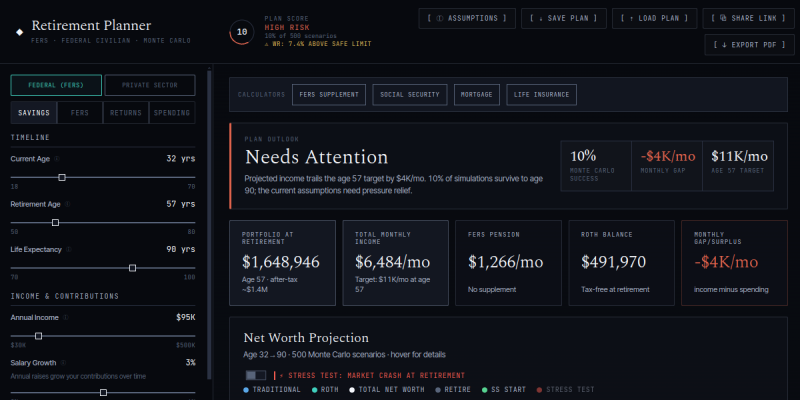The width and height of the screenshot is (800, 400).
Task: Load a saved plan
Action: (x=654, y=18)
